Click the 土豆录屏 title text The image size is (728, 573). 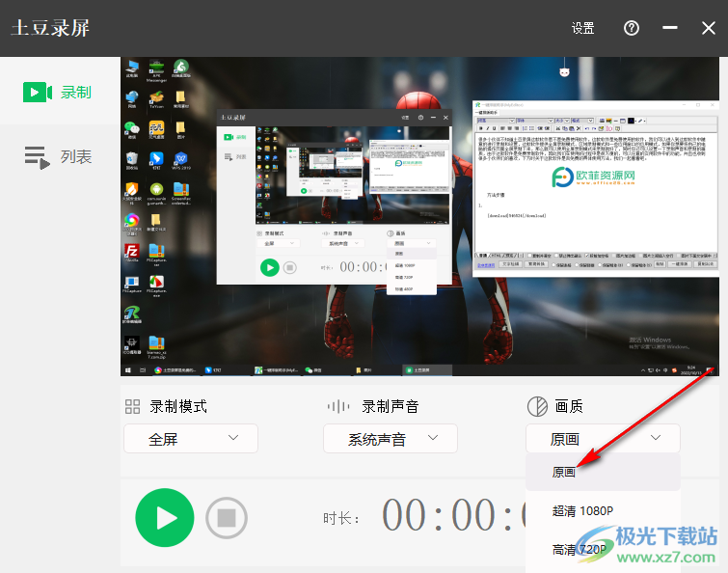[50, 28]
